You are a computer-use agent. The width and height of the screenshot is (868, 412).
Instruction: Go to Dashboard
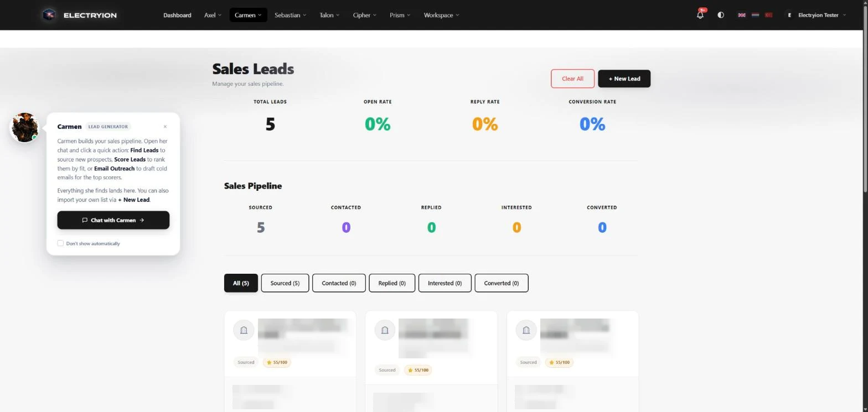(x=177, y=15)
